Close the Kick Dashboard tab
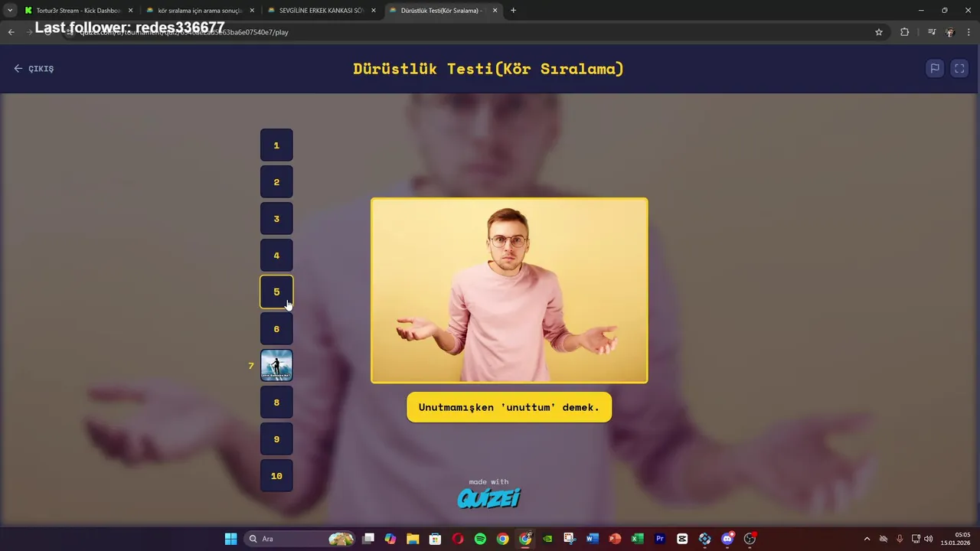The width and height of the screenshot is (980, 551). click(130, 11)
